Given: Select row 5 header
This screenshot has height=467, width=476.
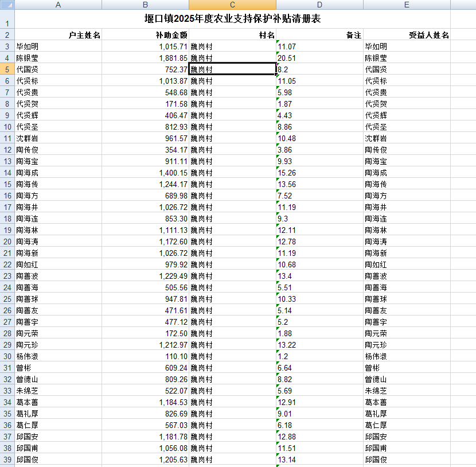Looking at the screenshot, I should 7,69.
